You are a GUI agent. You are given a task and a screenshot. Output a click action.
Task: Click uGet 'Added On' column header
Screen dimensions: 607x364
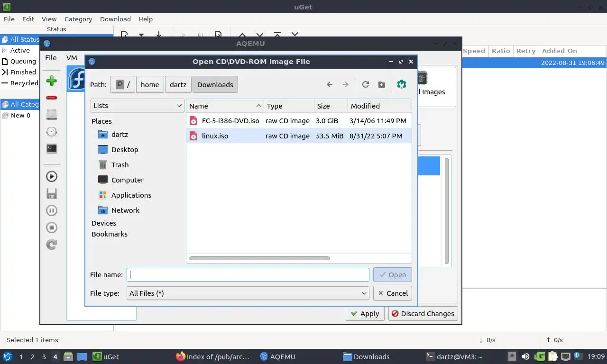(572, 51)
